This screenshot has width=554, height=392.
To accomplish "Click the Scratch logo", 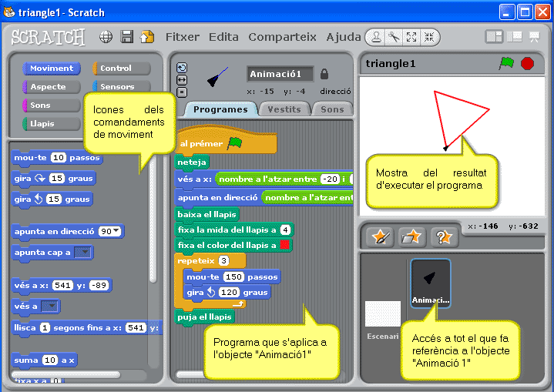I will [48, 37].
